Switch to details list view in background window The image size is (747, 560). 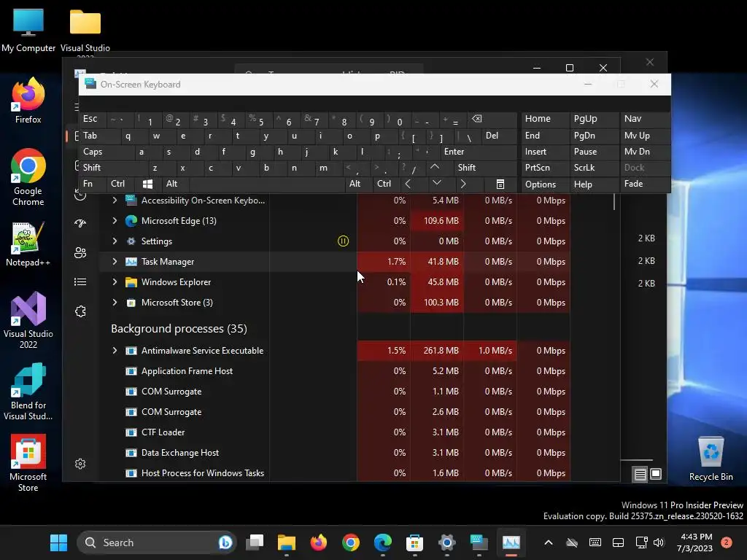pyautogui.click(x=640, y=474)
